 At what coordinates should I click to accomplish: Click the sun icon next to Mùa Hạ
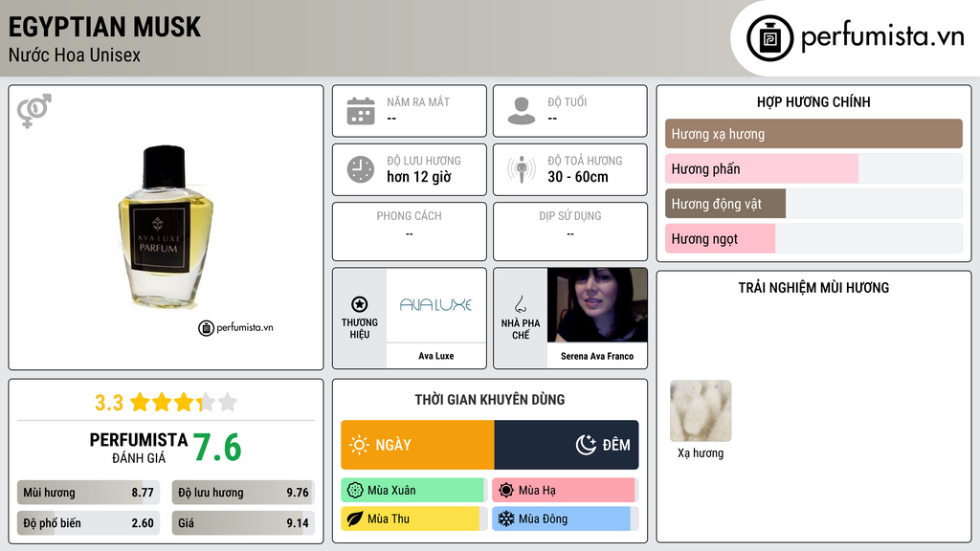click(506, 491)
